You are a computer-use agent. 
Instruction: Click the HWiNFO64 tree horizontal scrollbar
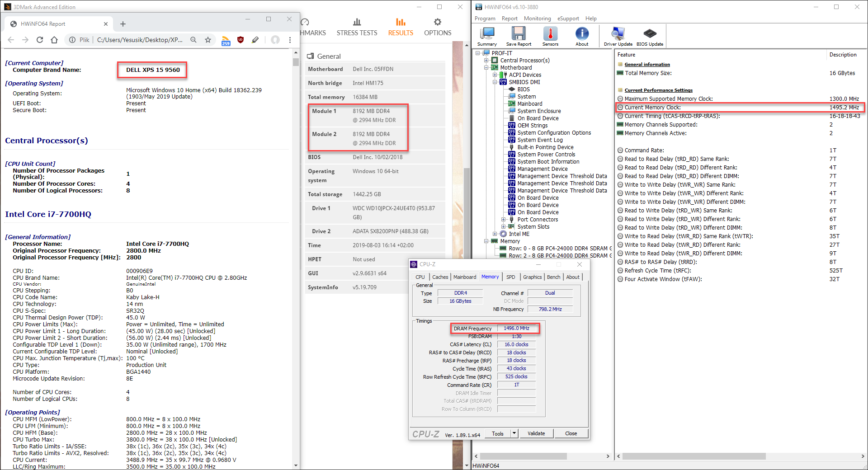coord(523,456)
